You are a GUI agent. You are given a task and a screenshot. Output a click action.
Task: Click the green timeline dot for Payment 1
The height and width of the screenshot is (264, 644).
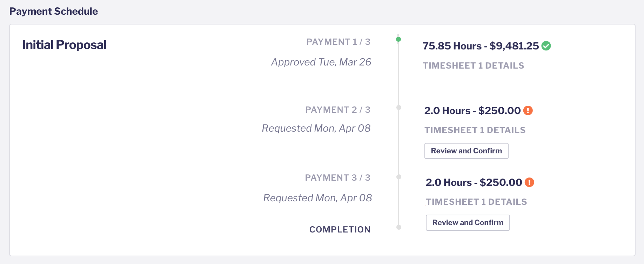[398, 39]
